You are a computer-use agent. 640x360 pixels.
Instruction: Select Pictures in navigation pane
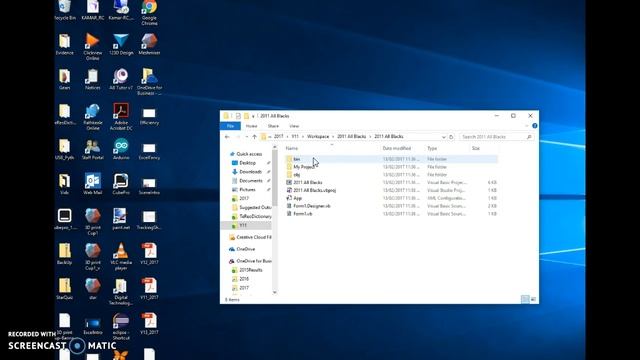(x=247, y=190)
